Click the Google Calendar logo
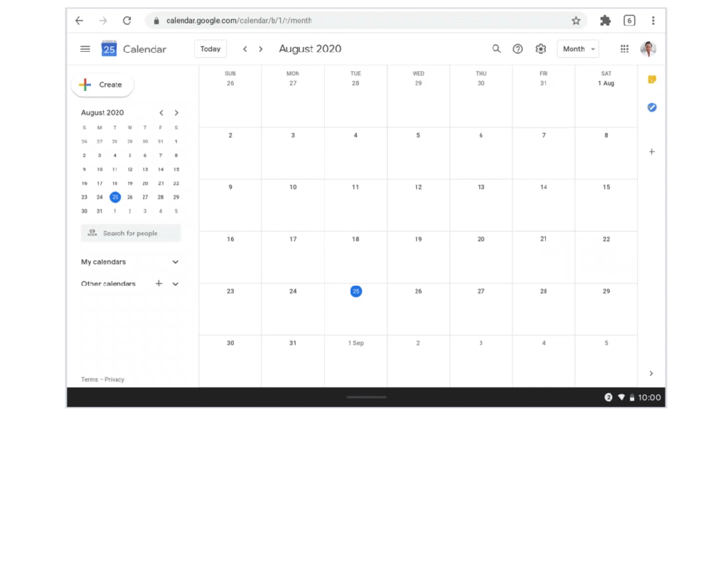Viewport: 728px width, 572px height. tap(109, 49)
